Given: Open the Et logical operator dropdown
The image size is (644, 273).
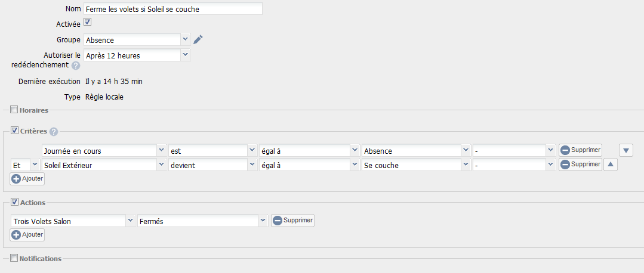Looking at the screenshot, I should tap(25, 165).
